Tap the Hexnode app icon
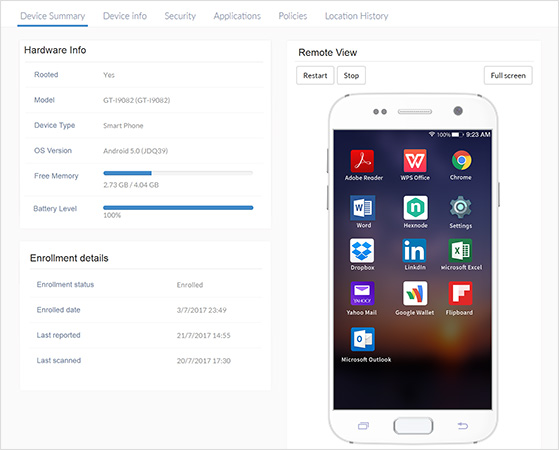559x450 pixels. [x=415, y=208]
